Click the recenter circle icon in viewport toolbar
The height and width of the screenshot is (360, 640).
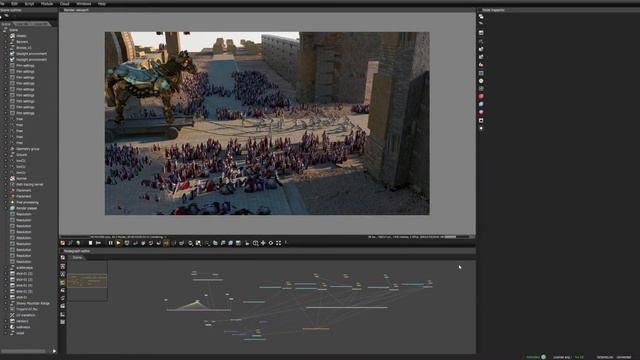(271, 243)
